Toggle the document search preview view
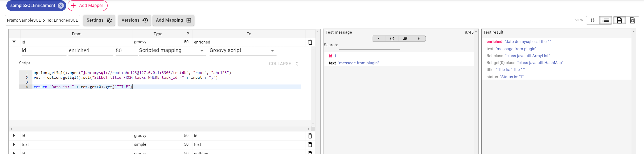 pyautogui.click(x=633, y=20)
